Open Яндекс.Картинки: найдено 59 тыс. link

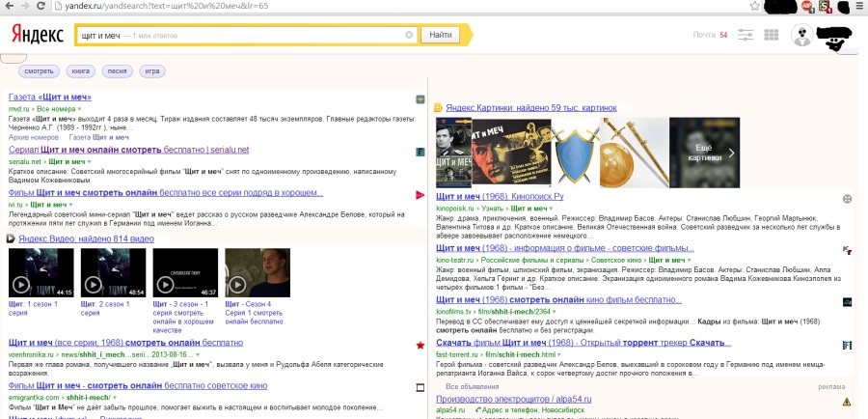(x=530, y=107)
